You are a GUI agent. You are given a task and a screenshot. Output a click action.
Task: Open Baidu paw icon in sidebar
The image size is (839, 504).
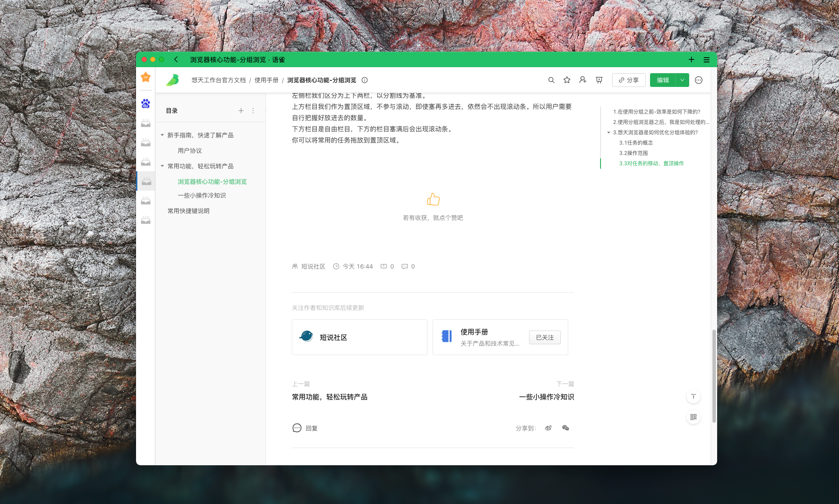click(x=146, y=104)
